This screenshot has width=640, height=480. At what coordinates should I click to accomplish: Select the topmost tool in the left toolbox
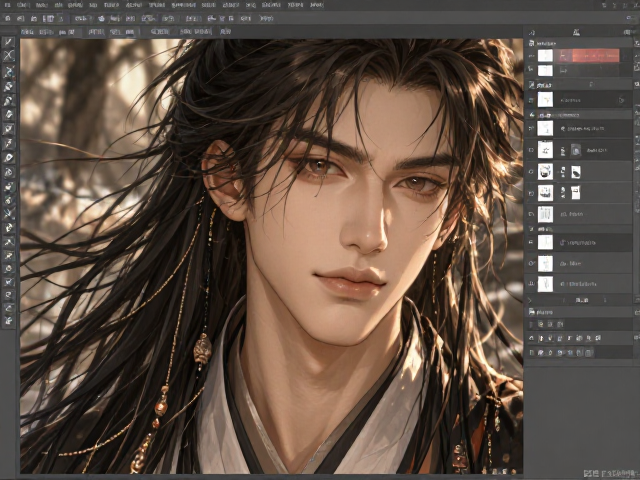(9, 42)
